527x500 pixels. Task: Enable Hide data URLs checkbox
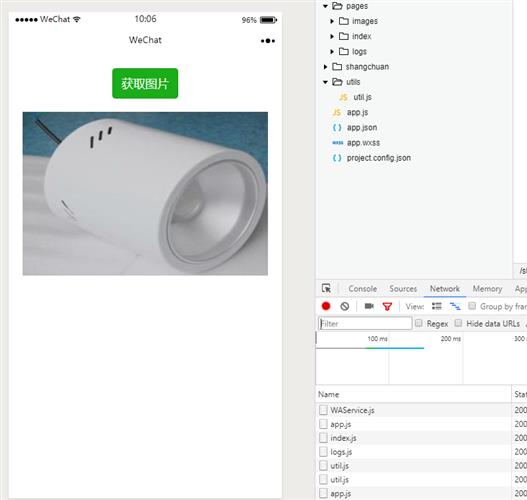[x=458, y=323]
